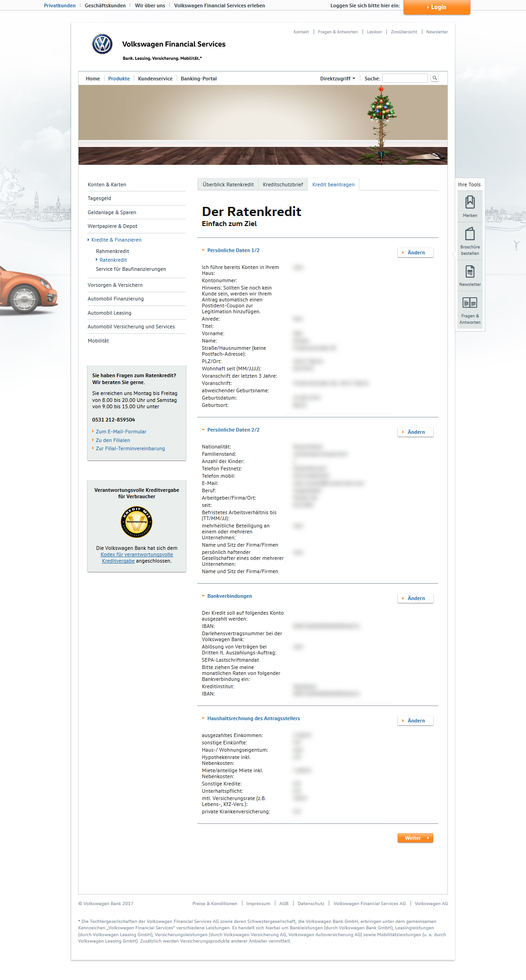Click the Christmas tree banner image

click(x=263, y=125)
